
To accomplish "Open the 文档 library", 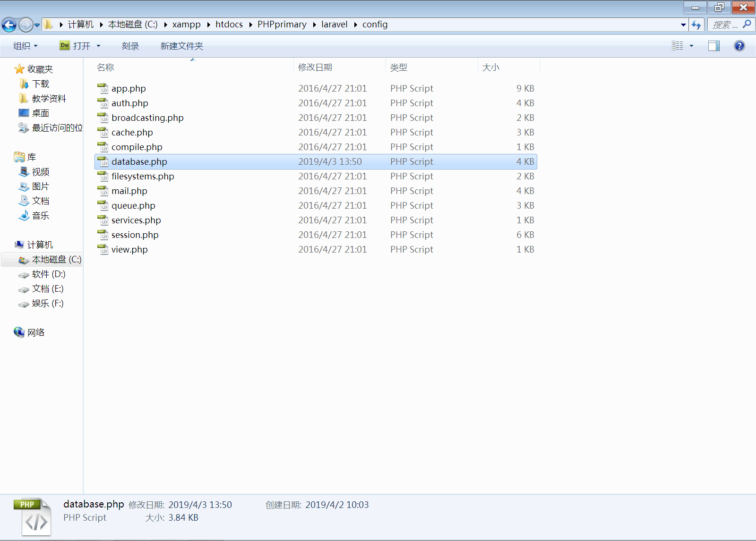I will 34,201.
